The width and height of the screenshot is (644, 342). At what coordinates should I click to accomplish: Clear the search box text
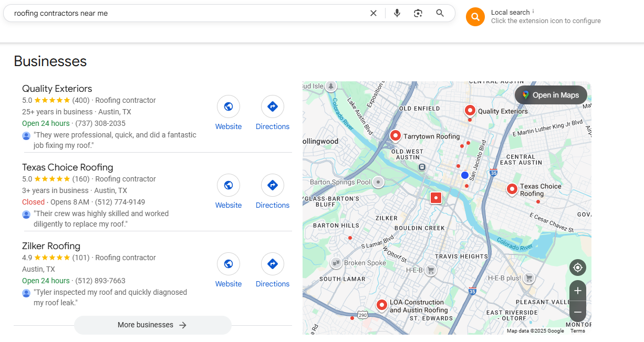coord(373,13)
